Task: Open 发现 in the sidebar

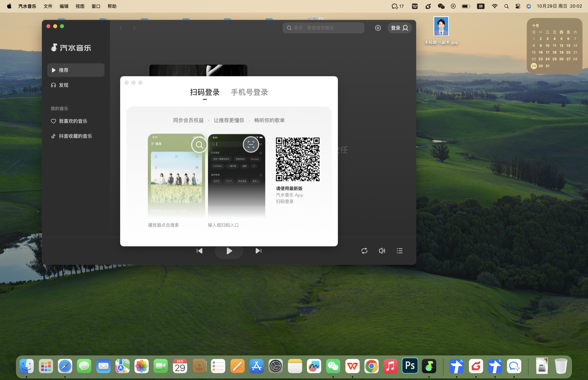Action: click(63, 85)
